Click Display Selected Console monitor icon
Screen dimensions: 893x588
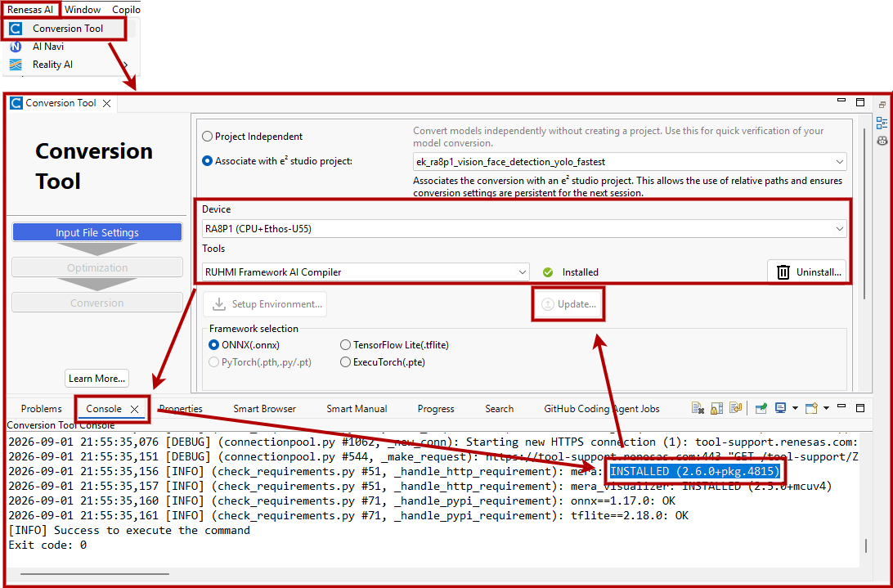tap(780, 408)
